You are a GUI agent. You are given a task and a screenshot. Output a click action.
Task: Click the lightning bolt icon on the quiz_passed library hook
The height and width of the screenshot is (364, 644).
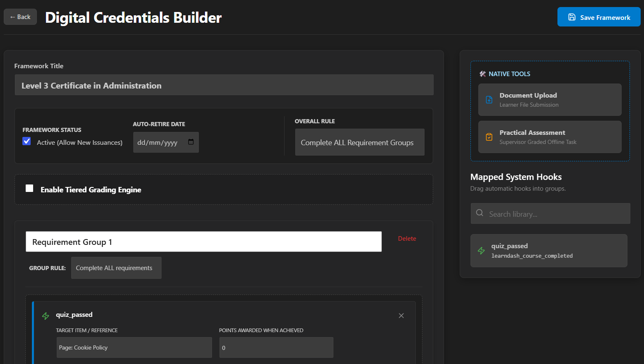[481, 251]
